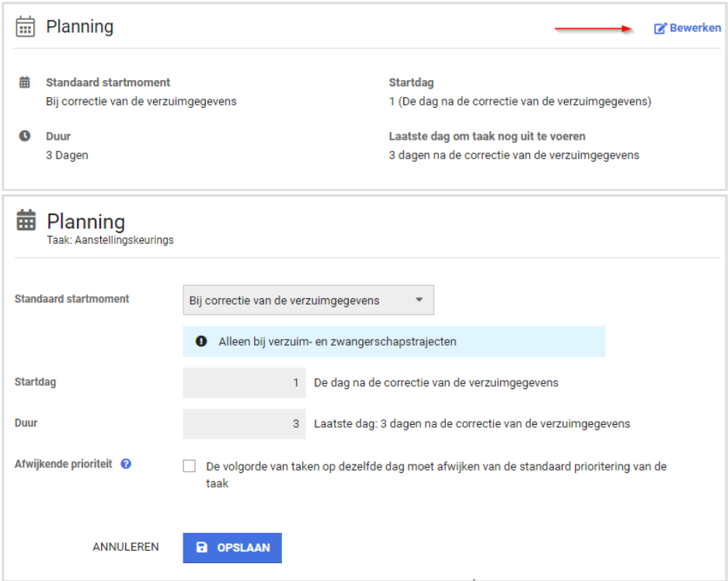Click the pencil edit icon beside Bewerken
728x581 pixels.
click(x=660, y=29)
